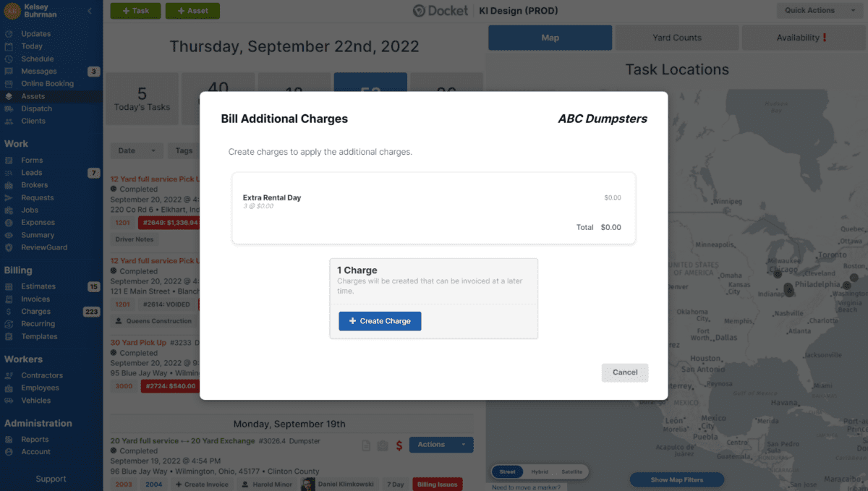Screen dimensions: 868x491
Task: Click the Contractors sidebar icon
Action: (x=9, y=375)
